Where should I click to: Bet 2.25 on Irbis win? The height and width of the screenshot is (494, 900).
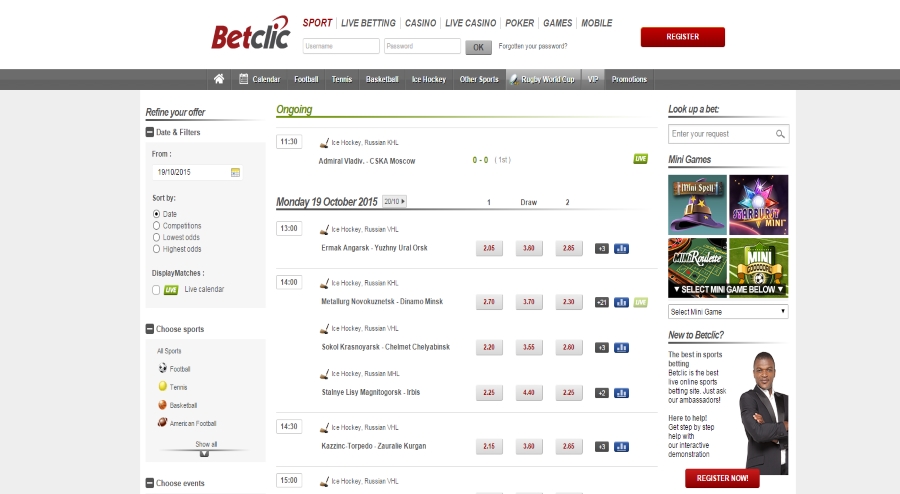pyautogui.click(x=568, y=392)
